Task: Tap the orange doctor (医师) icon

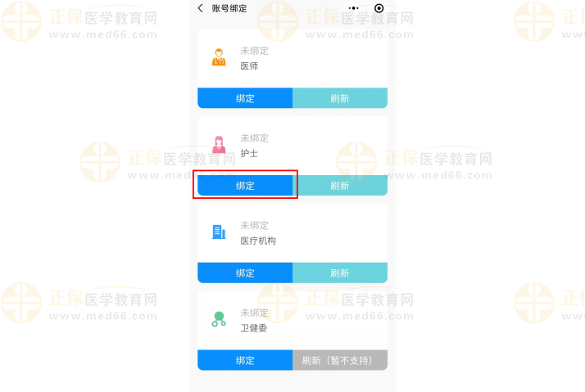Action: coord(219,57)
